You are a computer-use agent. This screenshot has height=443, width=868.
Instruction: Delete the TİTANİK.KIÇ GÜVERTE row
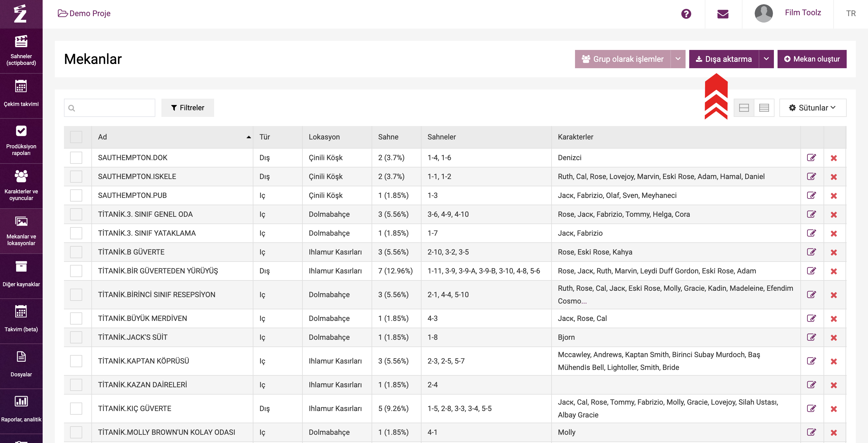pos(834,409)
